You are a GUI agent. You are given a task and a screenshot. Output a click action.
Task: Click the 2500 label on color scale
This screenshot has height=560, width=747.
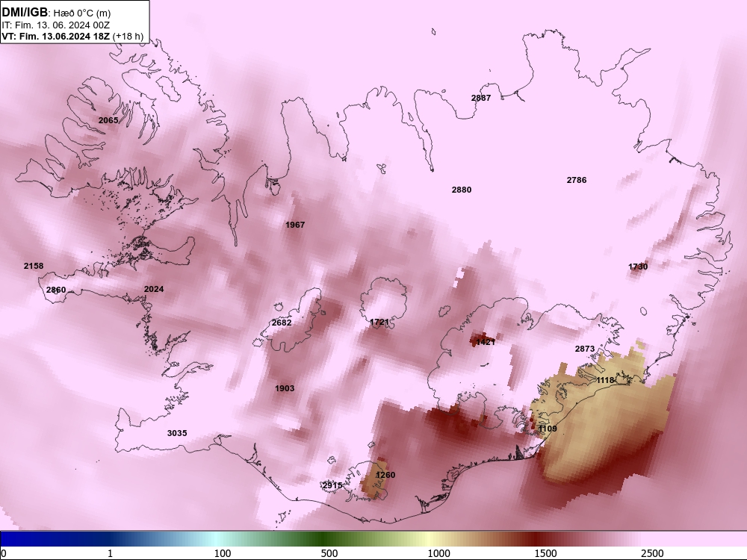click(x=651, y=553)
